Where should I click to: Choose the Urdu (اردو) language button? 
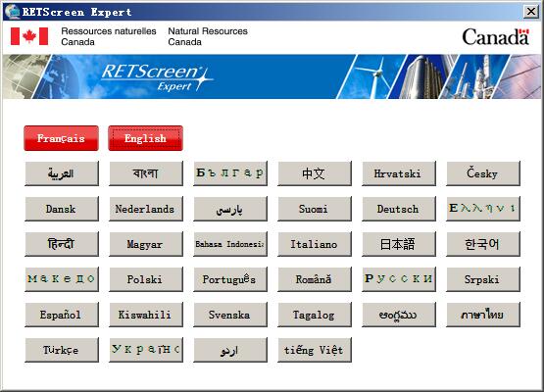[x=230, y=350]
